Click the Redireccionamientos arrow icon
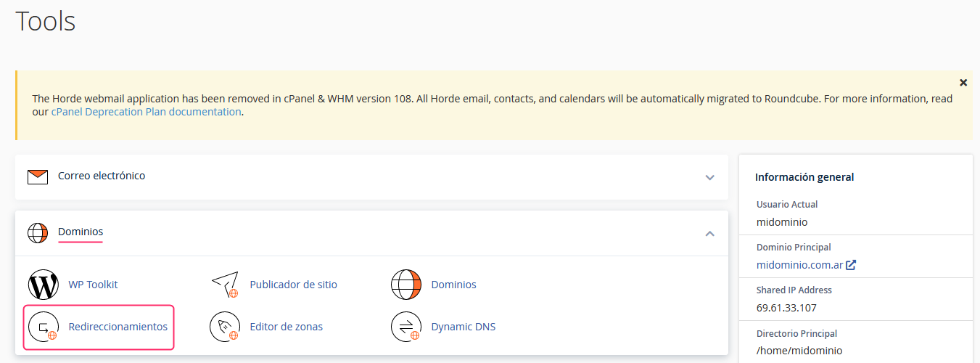This screenshot has height=363, width=980. [x=43, y=327]
